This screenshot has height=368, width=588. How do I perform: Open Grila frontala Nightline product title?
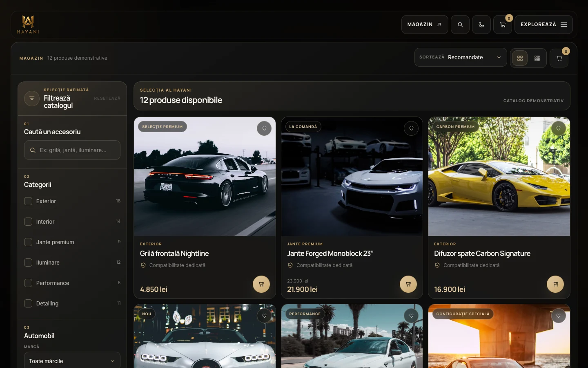[174, 254]
